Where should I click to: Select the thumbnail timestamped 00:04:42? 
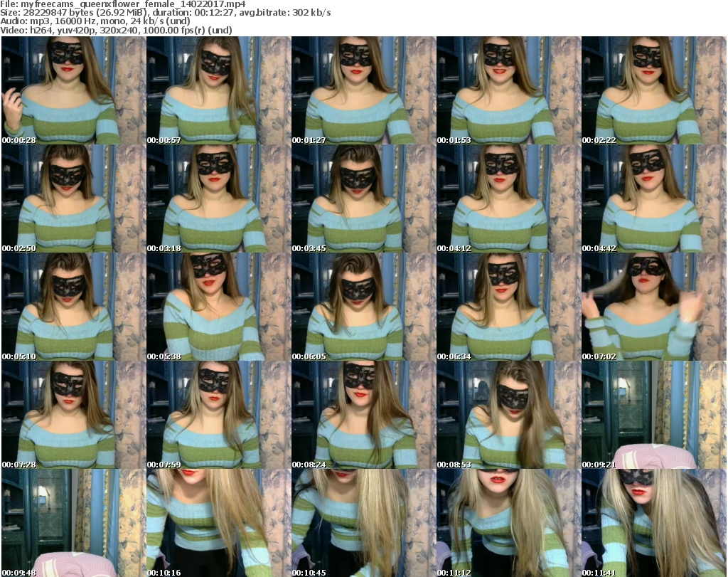pos(654,198)
